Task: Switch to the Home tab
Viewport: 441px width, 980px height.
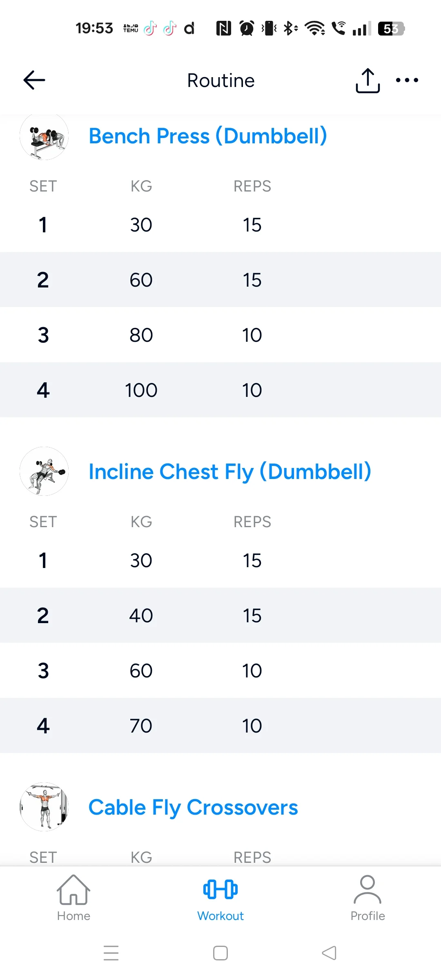Action: (73, 898)
